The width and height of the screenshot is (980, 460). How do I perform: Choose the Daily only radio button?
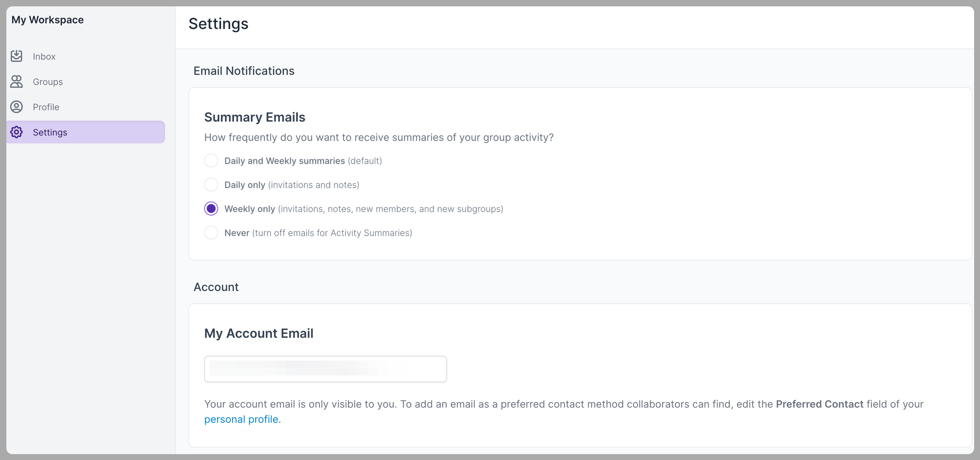[211, 185]
